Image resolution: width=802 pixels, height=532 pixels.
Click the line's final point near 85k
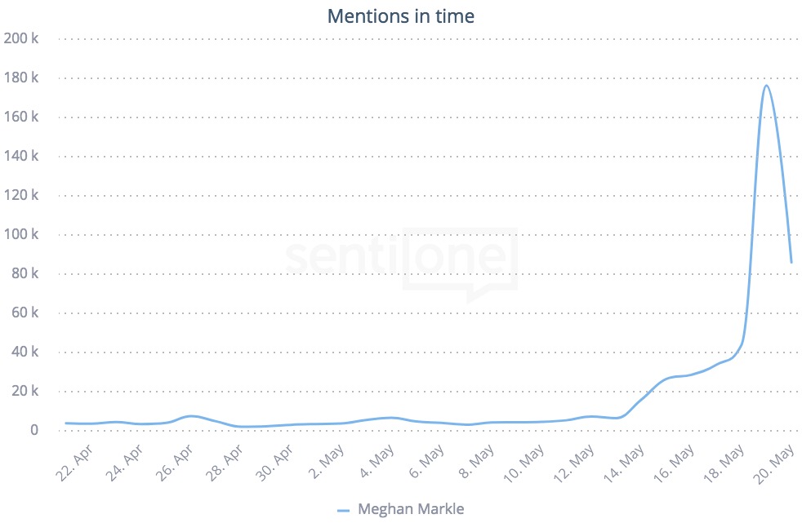(791, 263)
